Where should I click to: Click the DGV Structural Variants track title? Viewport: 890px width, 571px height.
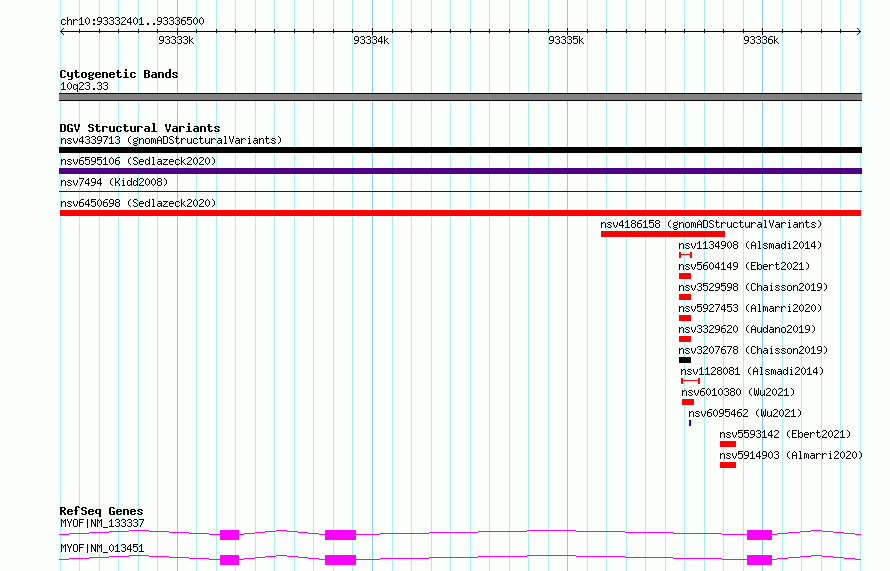[x=140, y=128]
